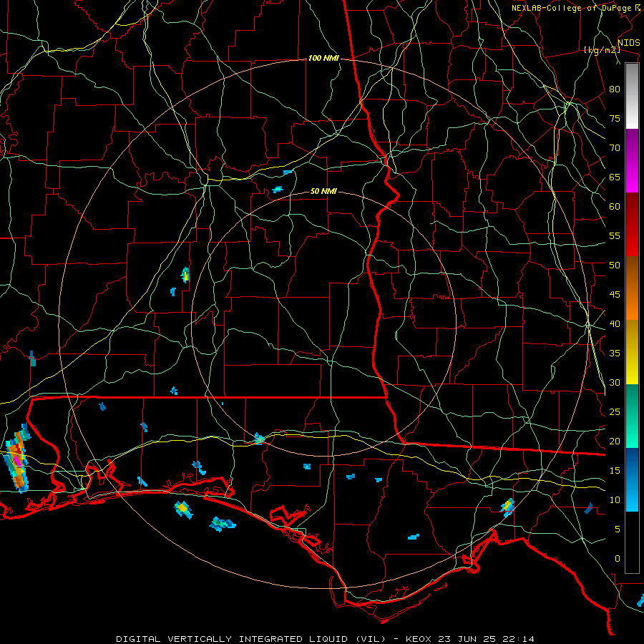Pick the orange-brown segment of the color bar
644x644 pixels.
(632, 288)
